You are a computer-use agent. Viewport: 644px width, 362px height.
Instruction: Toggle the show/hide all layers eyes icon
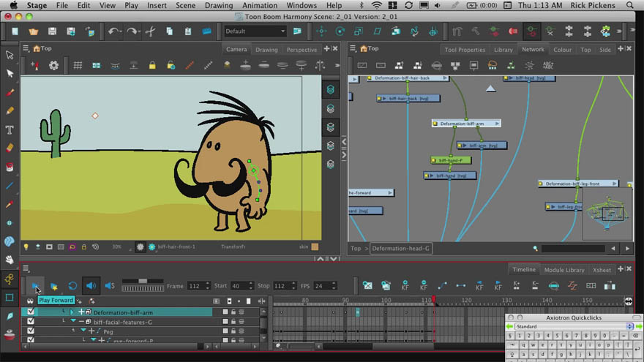30,301
